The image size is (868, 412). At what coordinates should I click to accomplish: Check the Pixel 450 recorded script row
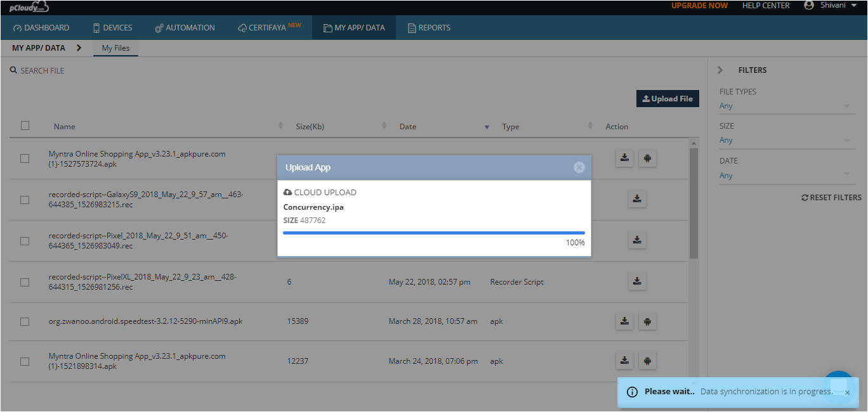pos(25,241)
